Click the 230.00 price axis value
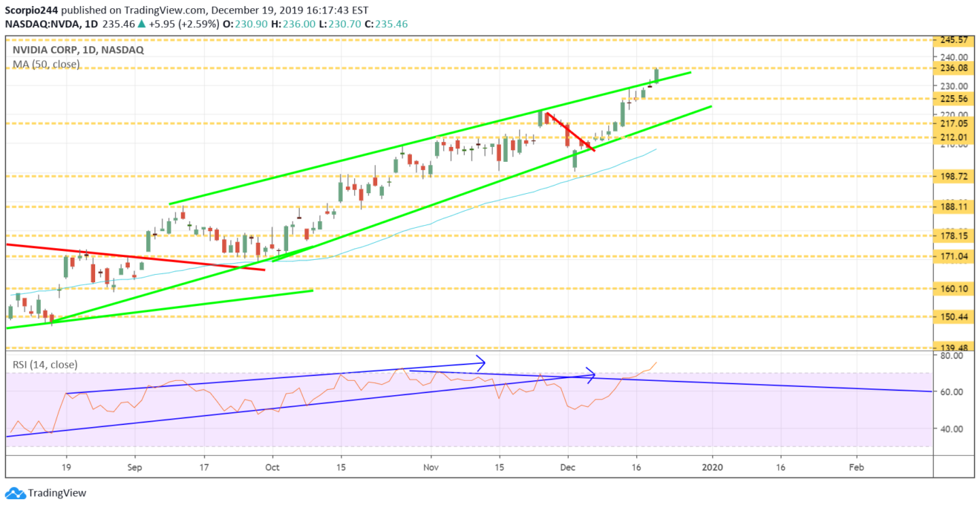980x508 pixels. click(954, 86)
